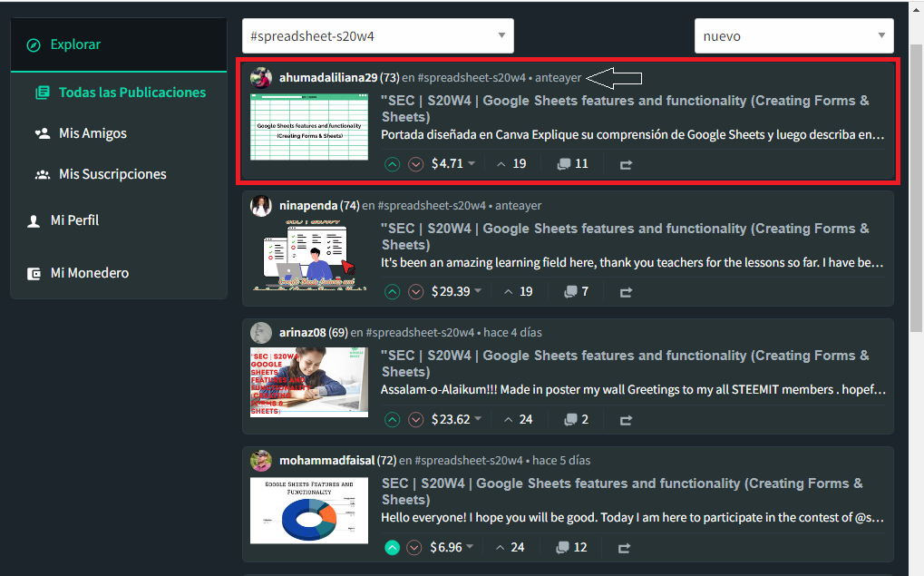Screen dimensions: 924x576
Task: Open ahumadaliliana29's avatar
Action: [261, 77]
